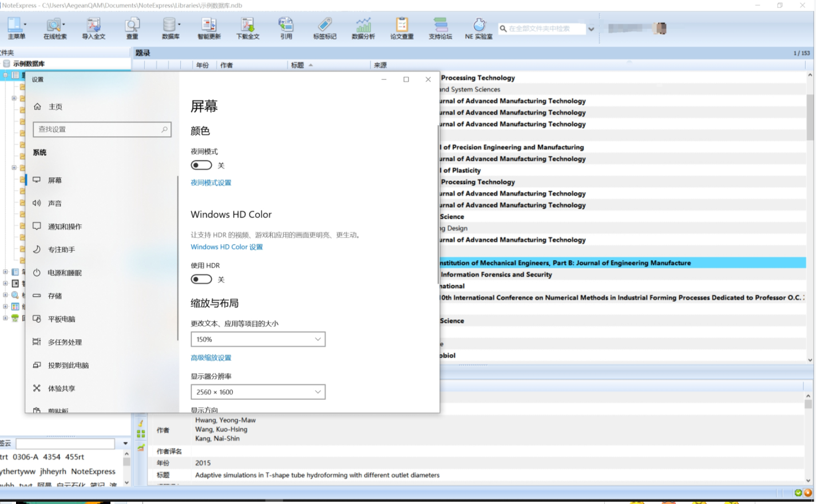Image resolution: width=816 pixels, height=504 pixels.
Task: Click the magnifier in the 查找设置 search box
Action: [x=164, y=129]
